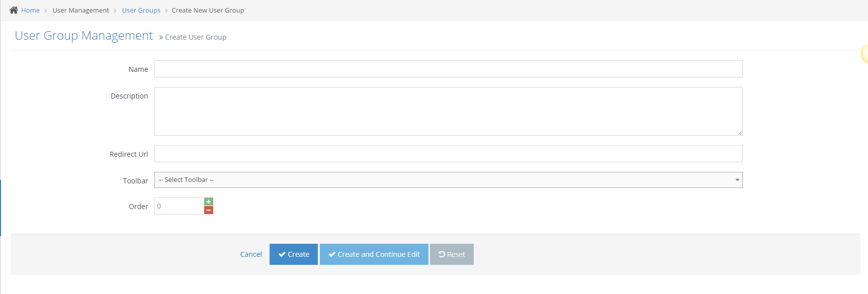The image size is (868, 294).
Task: Click the Home breadcrumb link
Action: [x=31, y=10]
